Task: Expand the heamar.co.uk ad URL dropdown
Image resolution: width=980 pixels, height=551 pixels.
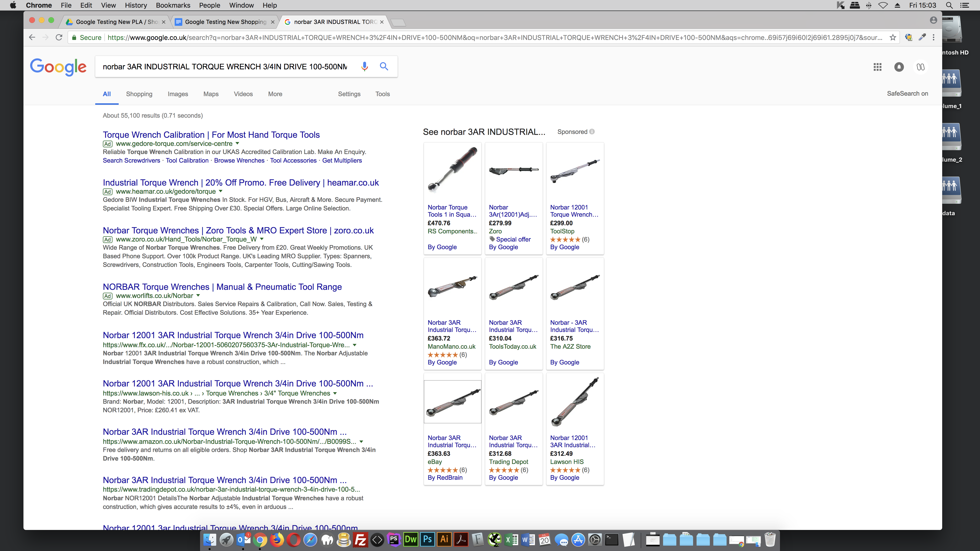Action: pyautogui.click(x=221, y=191)
